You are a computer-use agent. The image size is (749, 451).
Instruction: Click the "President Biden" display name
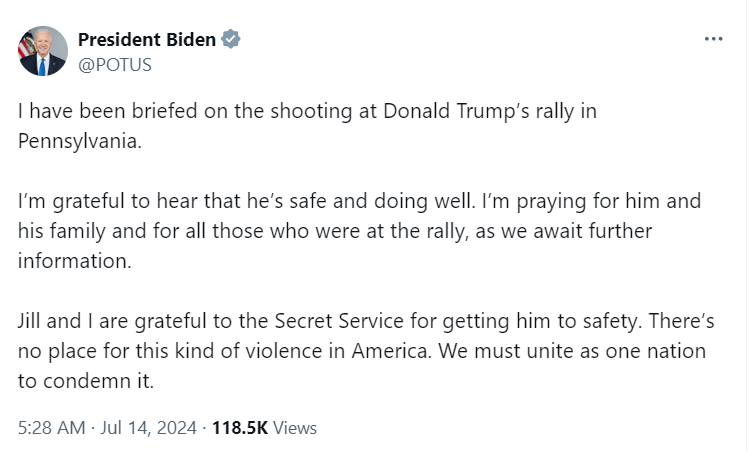click(x=146, y=40)
